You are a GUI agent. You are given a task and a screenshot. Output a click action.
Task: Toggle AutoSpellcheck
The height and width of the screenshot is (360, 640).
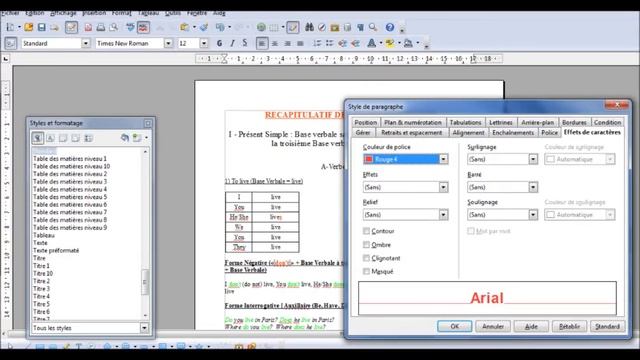pyautogui.click(x=143, y=27)
